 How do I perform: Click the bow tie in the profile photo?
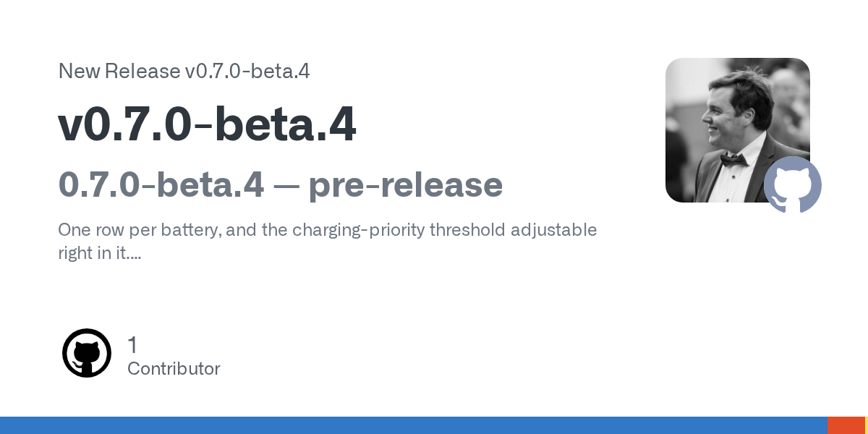(733, 159)
